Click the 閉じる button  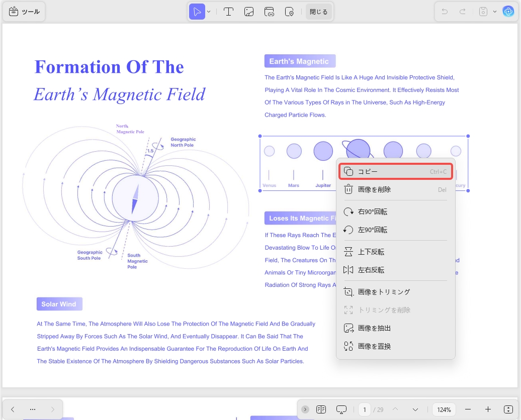coord(318,12)
